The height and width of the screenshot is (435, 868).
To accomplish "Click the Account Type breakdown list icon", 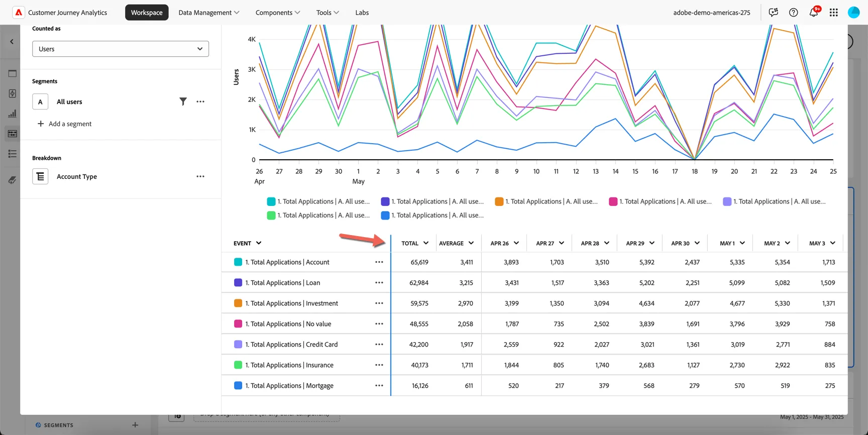I will tap(40, 176).
